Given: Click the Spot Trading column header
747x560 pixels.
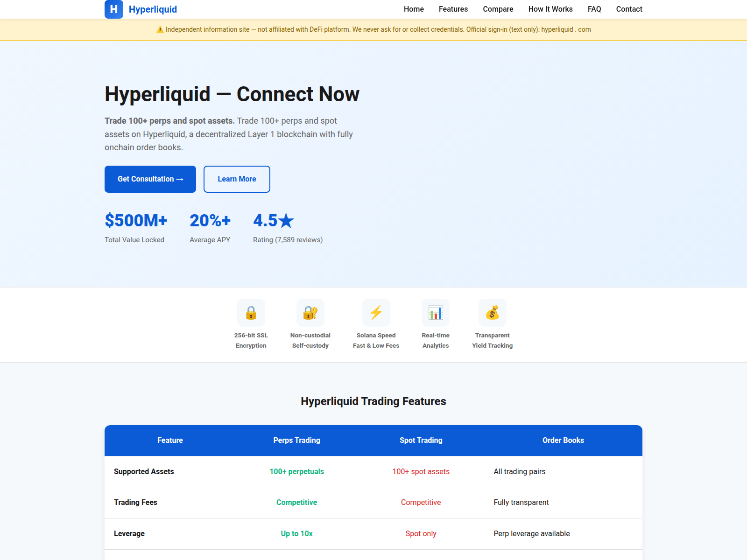Looking at the screenshot, I should 421,441.
